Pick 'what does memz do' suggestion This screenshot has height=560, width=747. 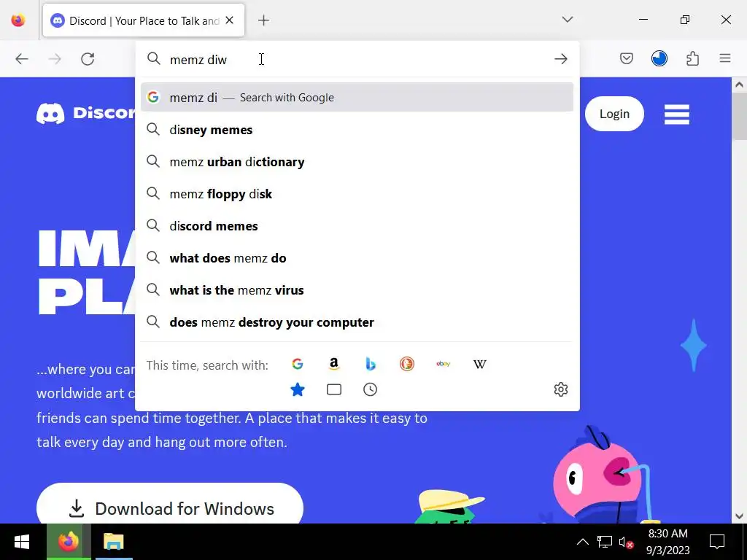click(357, 258)
